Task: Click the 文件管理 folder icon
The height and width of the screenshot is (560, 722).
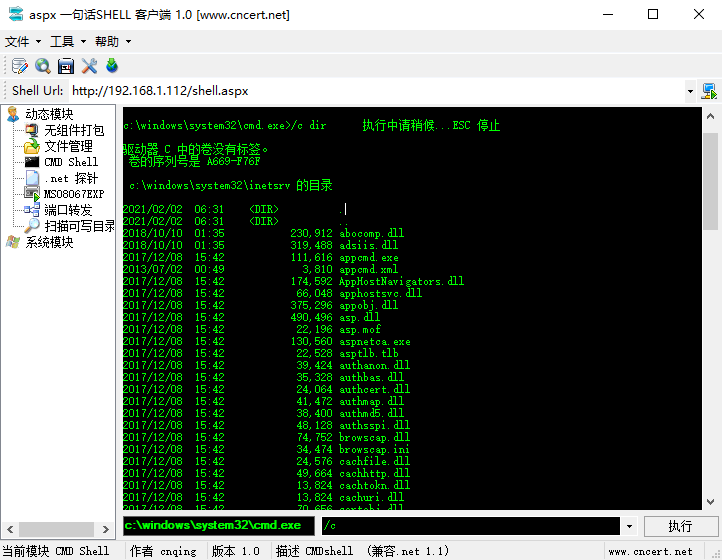Action: [32, 146]
